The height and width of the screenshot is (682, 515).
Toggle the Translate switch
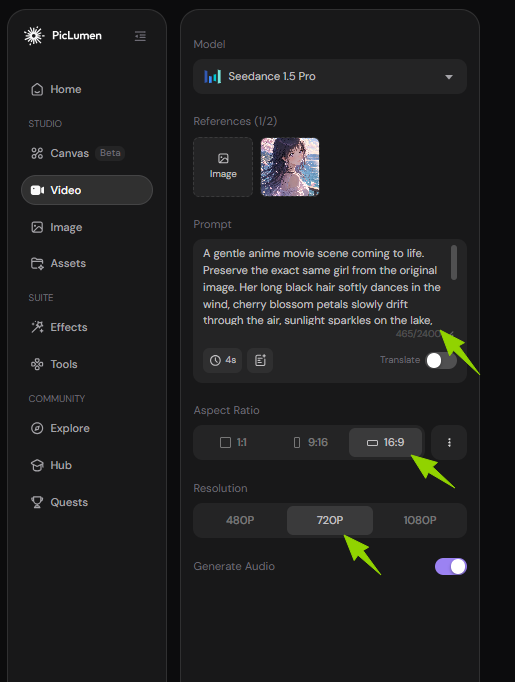pyautogui.click(x=441, y=360)
